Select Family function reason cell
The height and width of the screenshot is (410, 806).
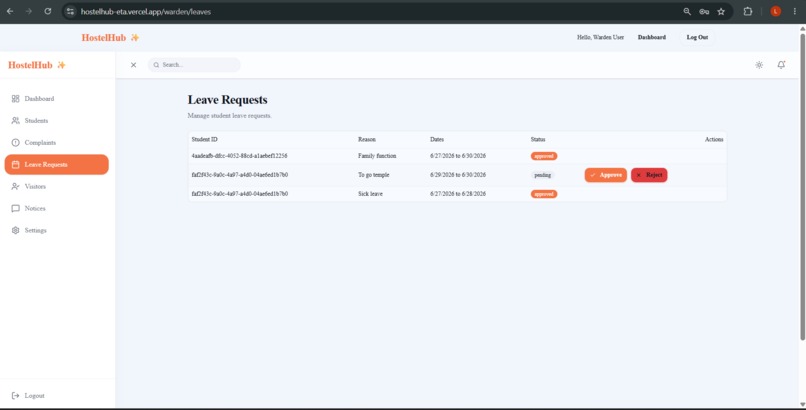click(377, 156)
